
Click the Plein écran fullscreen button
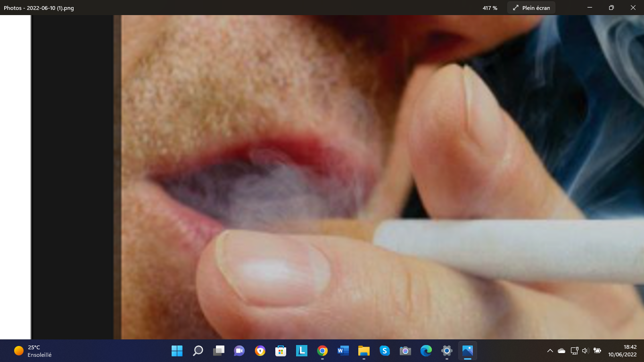coord(531,8)
